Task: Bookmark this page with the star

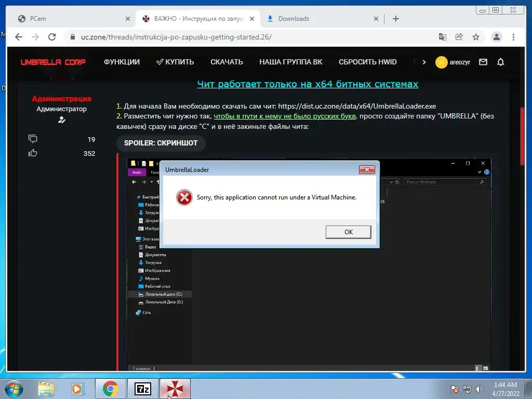Action: [476, 37]
